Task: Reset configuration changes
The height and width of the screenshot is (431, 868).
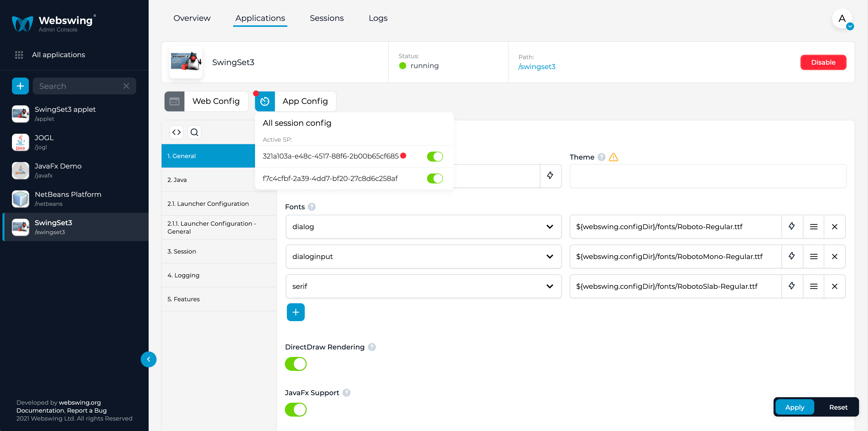Action: pos(838,407)
